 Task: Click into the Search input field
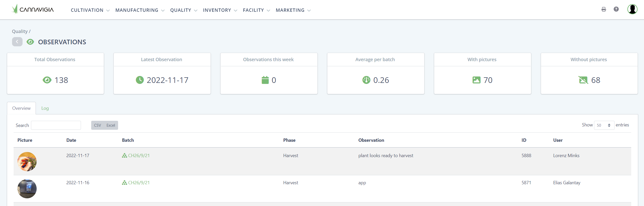56,125
